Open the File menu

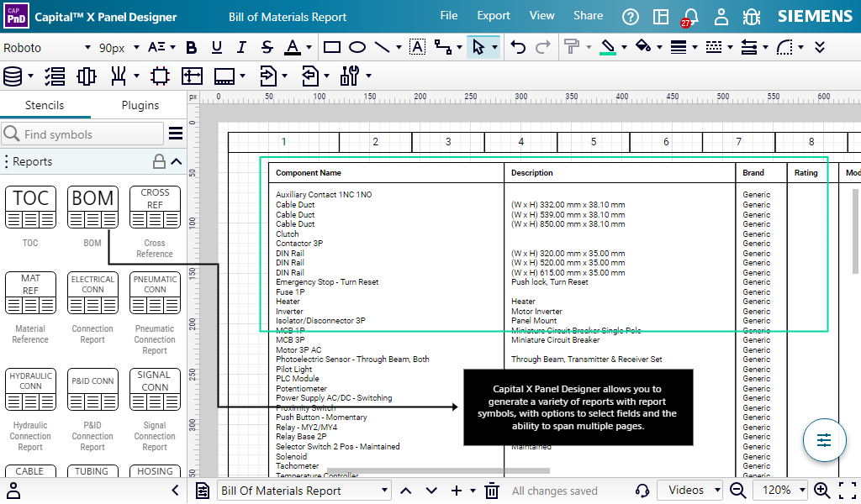[x=449, y=16]
